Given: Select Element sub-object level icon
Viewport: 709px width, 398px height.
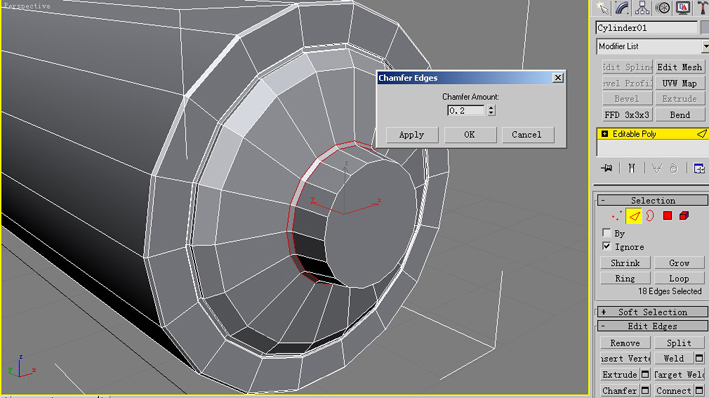Looking at the screenshot, I should 684,216.
